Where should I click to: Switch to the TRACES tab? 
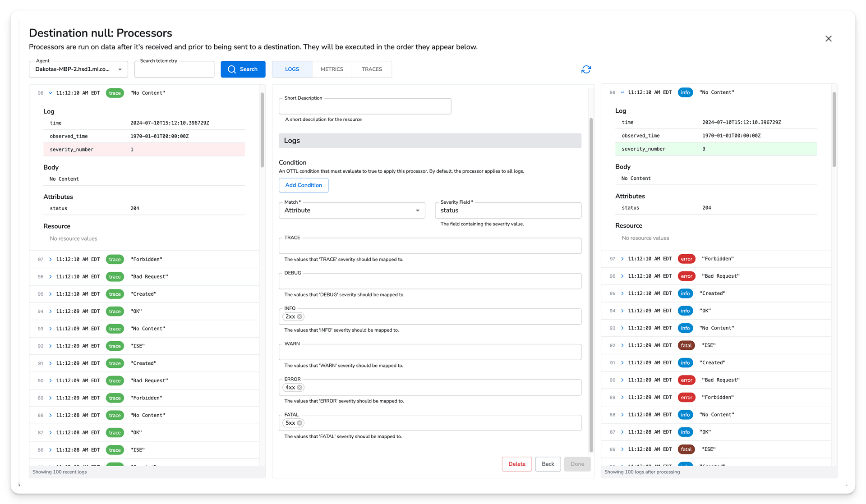[x=372, y=69]
